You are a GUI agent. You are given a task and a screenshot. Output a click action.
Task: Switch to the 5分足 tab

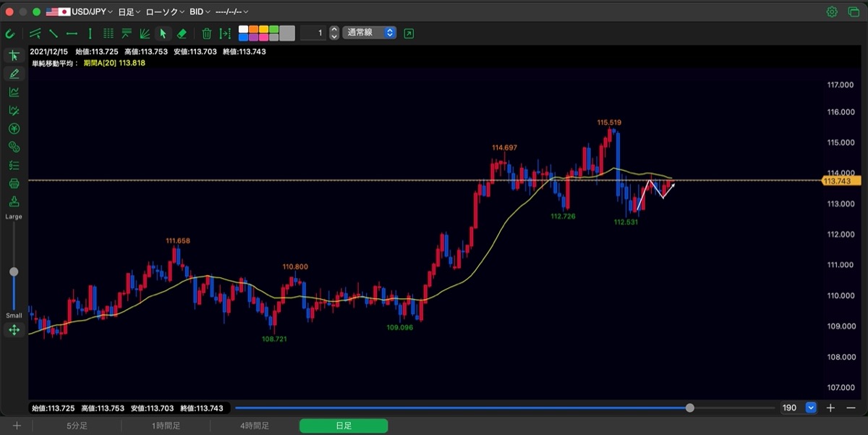pos(77,426)
